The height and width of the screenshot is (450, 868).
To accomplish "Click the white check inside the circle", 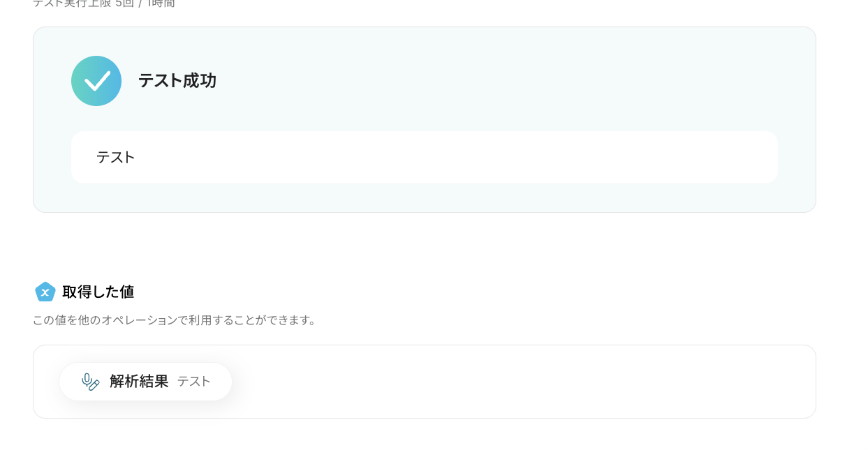I will tap(97, 81).
